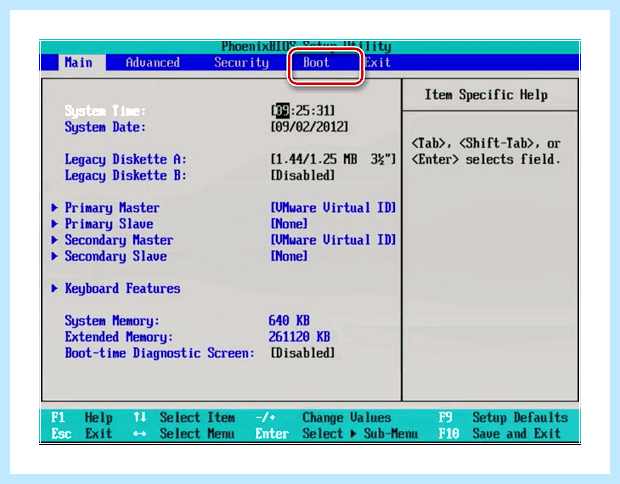620x484 pixels.
Task: Open the Secondary Master submenu
Action: pos(119,240)
